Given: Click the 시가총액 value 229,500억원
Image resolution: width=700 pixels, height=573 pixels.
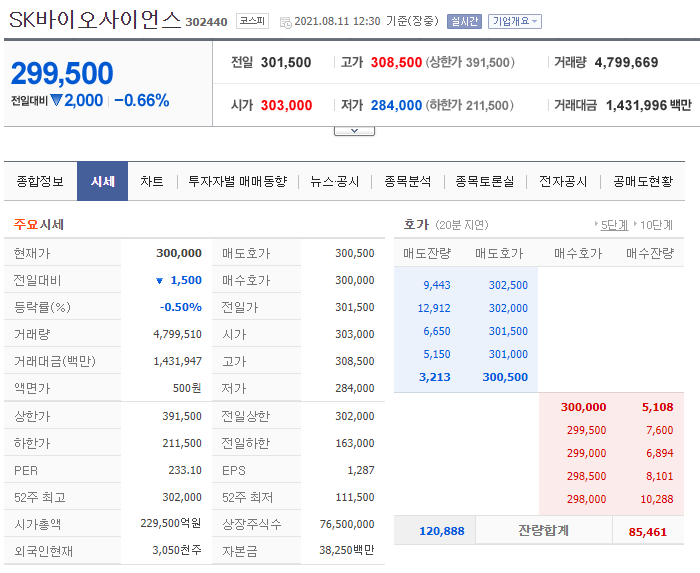Looking at the screenshot, I should point(171,523).
